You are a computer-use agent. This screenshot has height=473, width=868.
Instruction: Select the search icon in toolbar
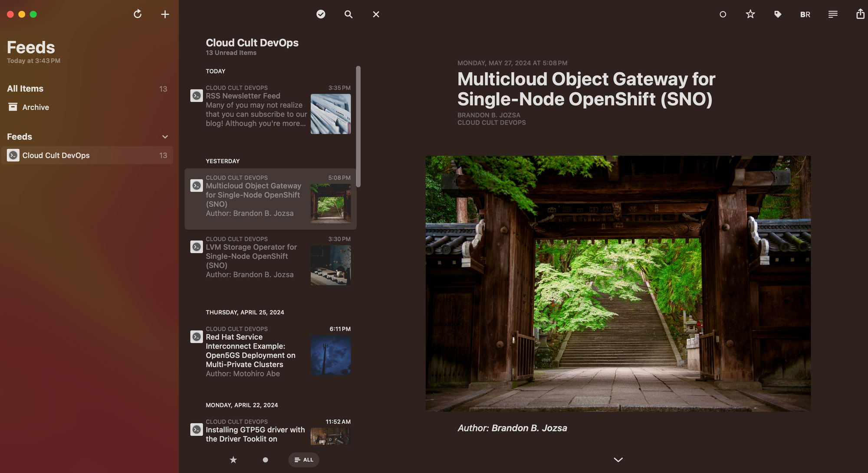point(348,15)
